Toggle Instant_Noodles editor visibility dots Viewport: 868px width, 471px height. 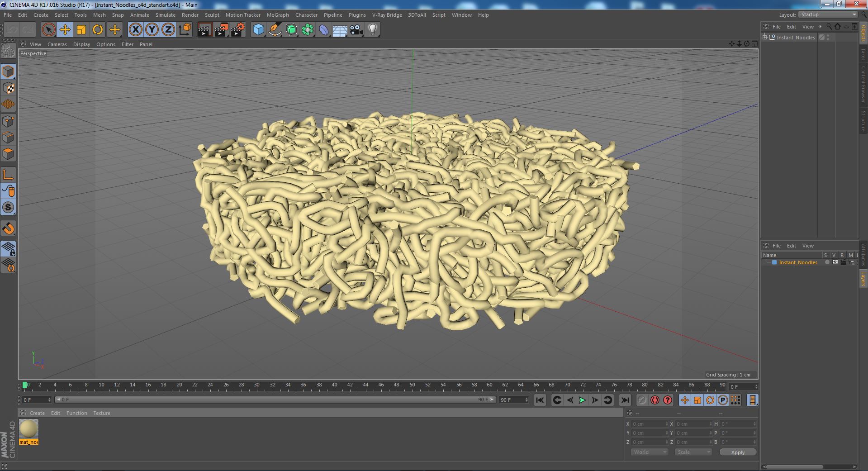pos(828,37)
